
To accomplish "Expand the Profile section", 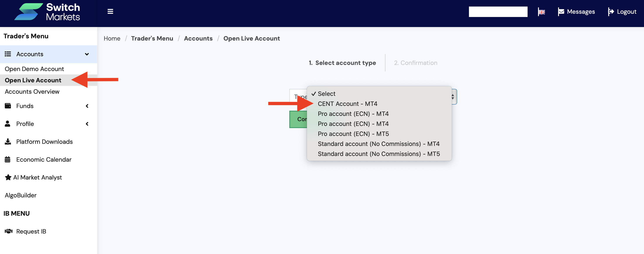I will click(x=87, y=124).
